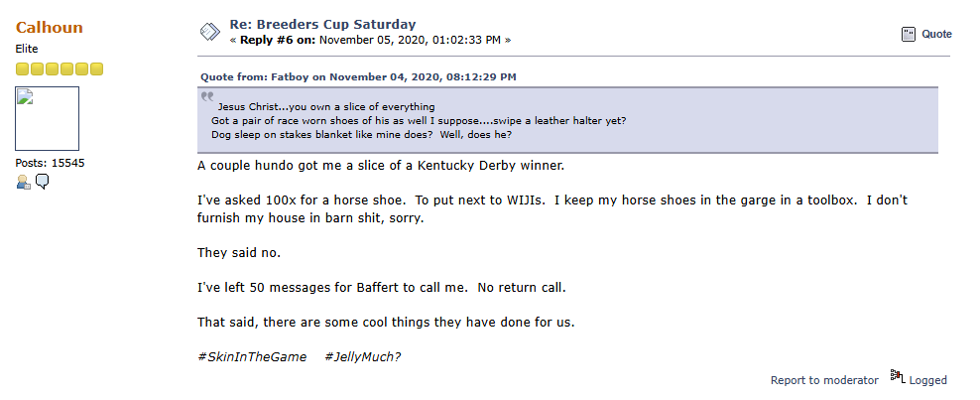Image resolution: width=980 pixels, height=400 pixels.
Task: Click the Report to moderator link
Action: 824,380
